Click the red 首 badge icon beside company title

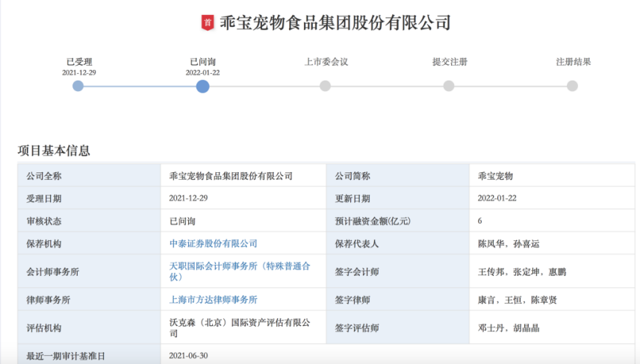point(208,23)
